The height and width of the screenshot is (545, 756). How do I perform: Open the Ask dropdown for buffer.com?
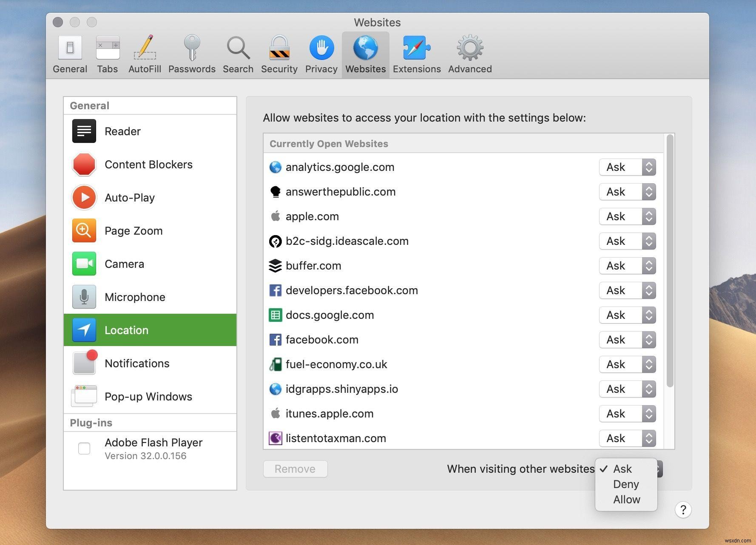[627, 266]
